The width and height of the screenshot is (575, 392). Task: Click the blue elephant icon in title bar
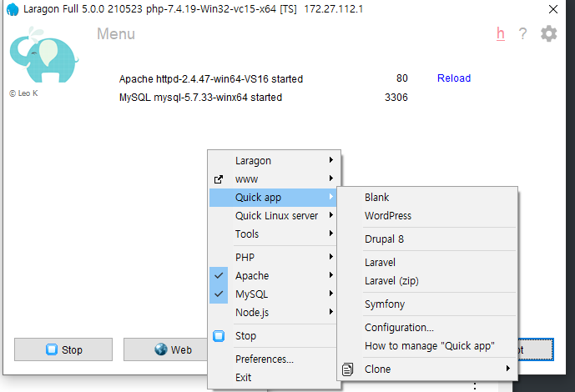click(13, 9)
